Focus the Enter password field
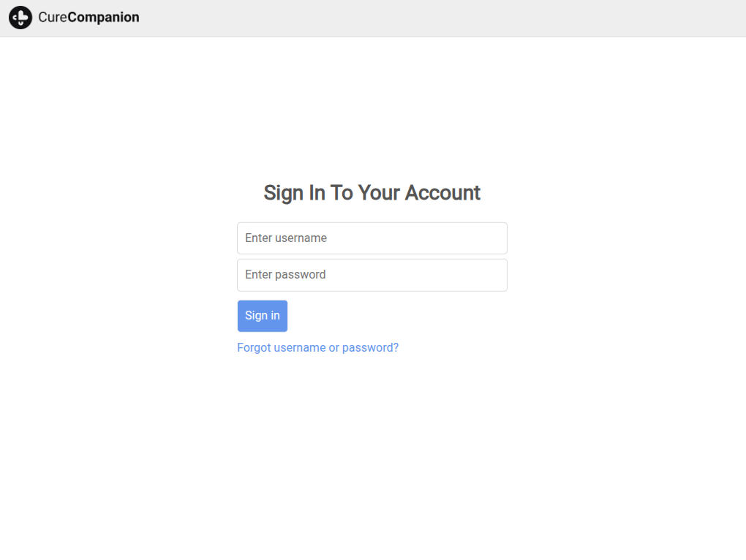The image size is (746, 560). 372,275
